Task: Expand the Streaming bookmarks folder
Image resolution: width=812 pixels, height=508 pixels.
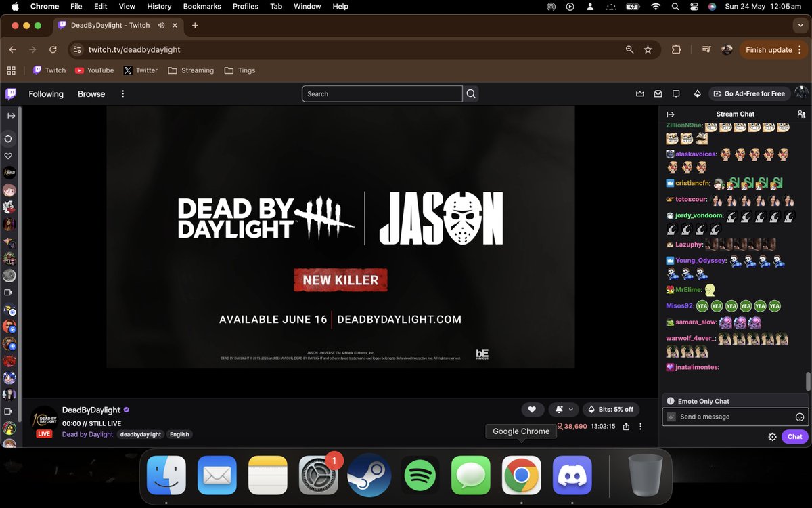Action: coord(191,70)
